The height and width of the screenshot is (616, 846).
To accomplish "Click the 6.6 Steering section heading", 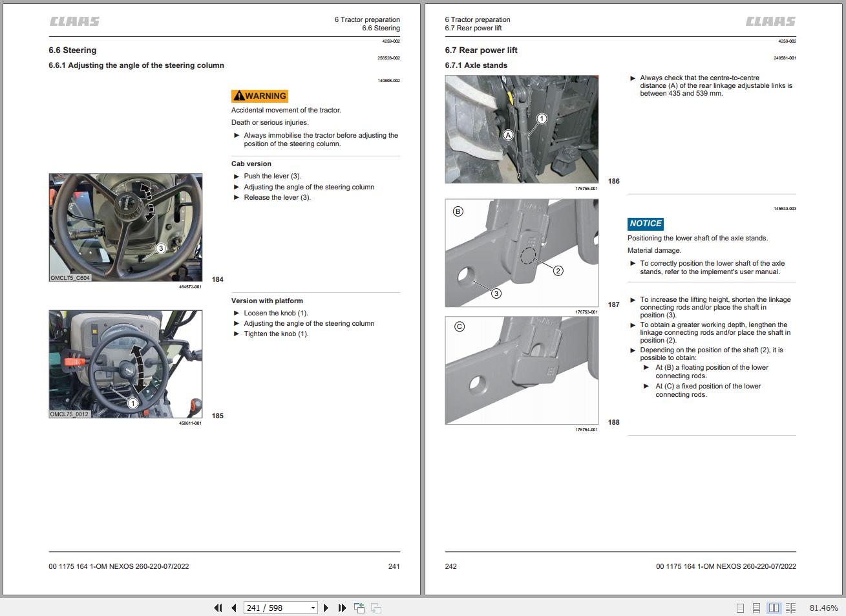I will [72, 50].
